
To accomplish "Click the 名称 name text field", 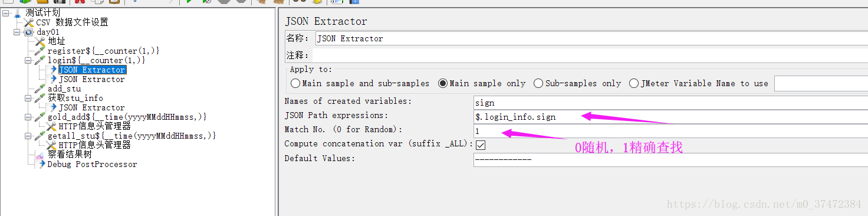I will point(591,38).
